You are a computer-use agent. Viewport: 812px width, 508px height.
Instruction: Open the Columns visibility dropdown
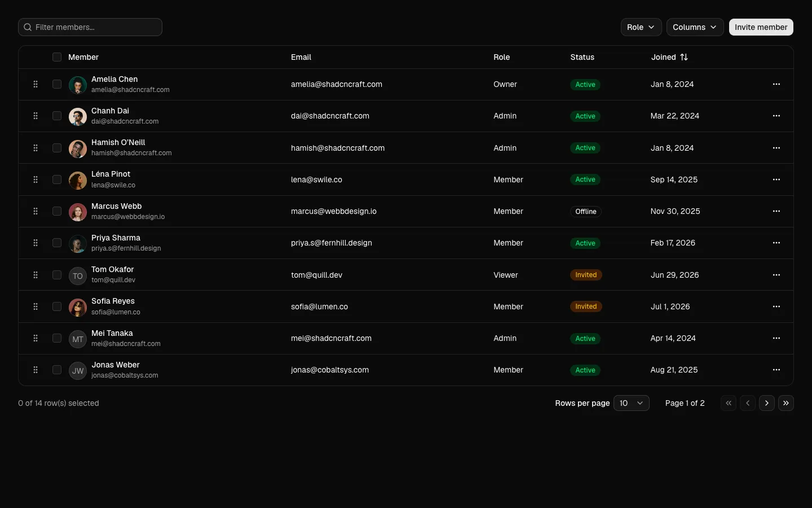[x=695, y=27]
